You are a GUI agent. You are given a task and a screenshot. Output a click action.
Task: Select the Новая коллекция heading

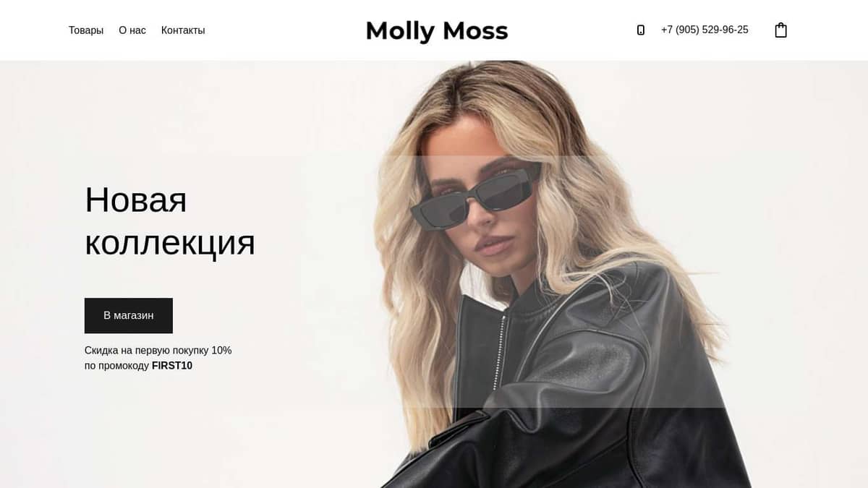click(x=170, y=221)
